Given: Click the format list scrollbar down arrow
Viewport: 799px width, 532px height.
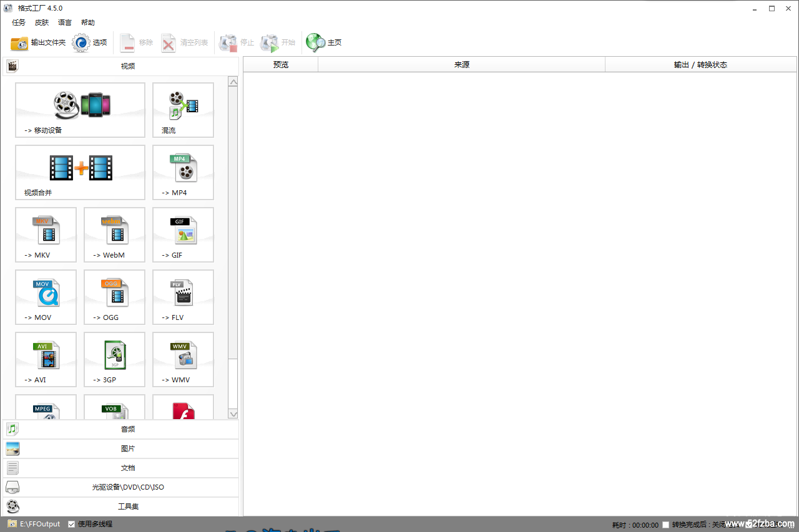Looking at the screenshot, I should pos(233,414).
